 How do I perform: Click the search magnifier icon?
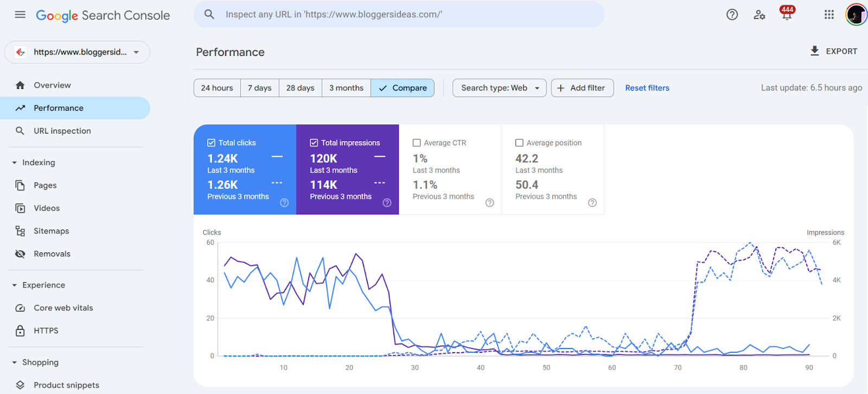point(209,15)
